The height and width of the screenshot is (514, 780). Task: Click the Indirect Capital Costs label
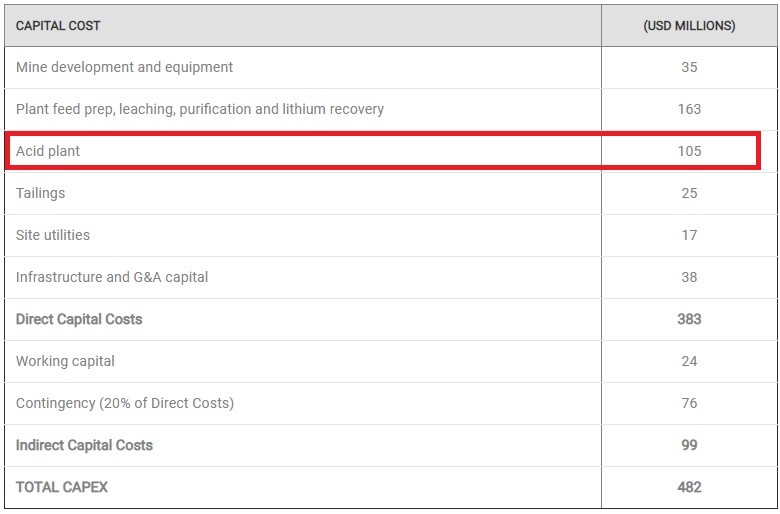coord(84,445)
